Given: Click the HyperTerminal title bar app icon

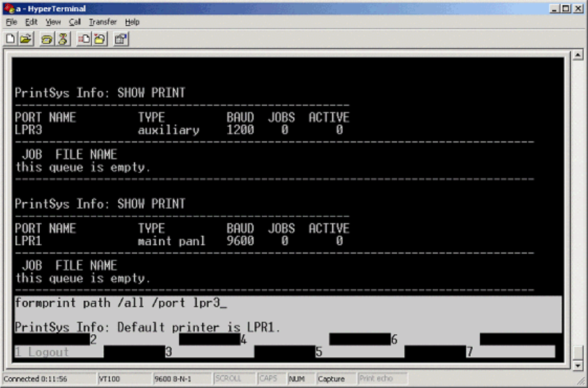Looking at the screenshot, I should pos(8,8).
